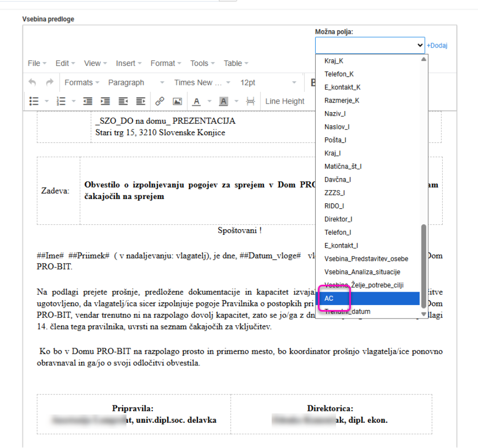The height and width of the screenshot is (448, 478).
Task: Select Vsebina_Predstavitev_osebe option
Action: click(368, 259)
